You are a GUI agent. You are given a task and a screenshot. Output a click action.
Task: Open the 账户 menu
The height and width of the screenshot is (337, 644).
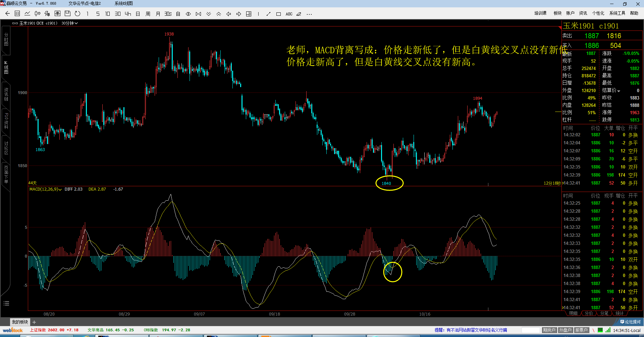point(570,13)
